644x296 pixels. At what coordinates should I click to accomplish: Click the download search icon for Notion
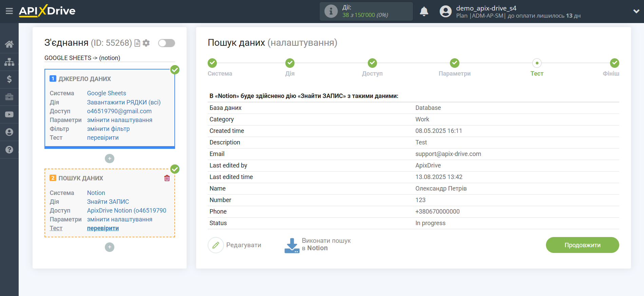292,245
